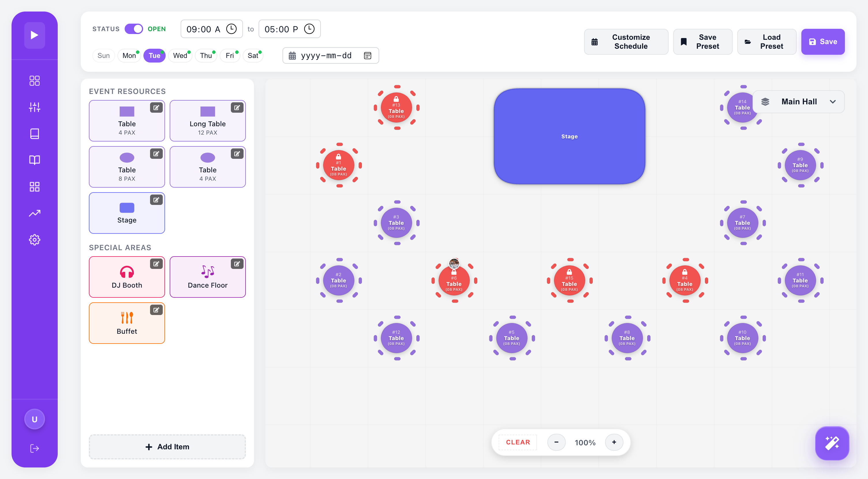This screenshot has width=868, height=479.
Task: Expand the Main Hall dropdown
Action: [x=798, y=102]
